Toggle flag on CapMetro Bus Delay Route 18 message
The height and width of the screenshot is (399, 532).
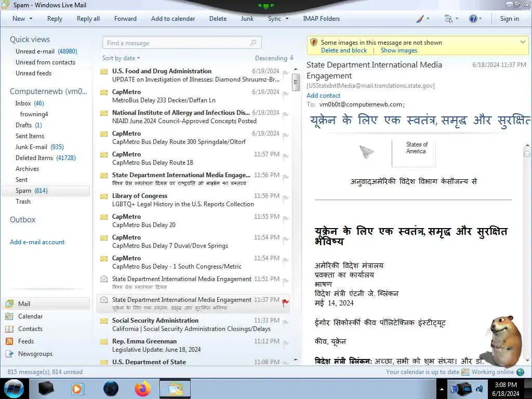286,156
